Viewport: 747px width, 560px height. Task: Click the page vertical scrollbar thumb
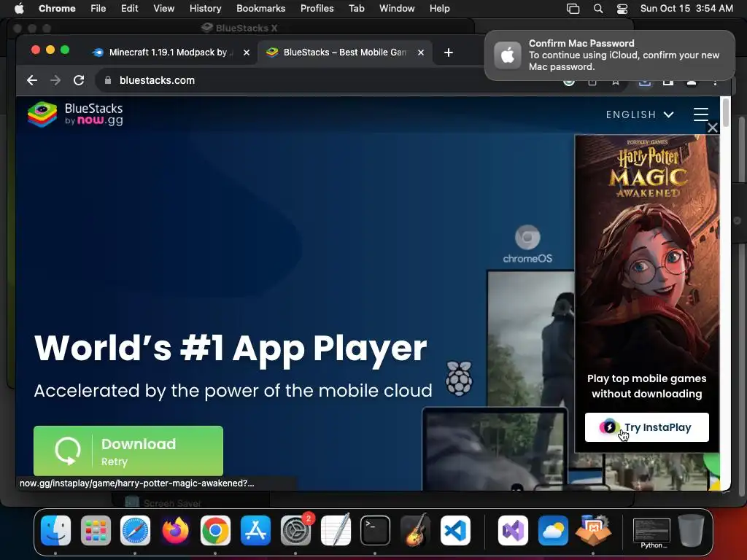(726, 112)
